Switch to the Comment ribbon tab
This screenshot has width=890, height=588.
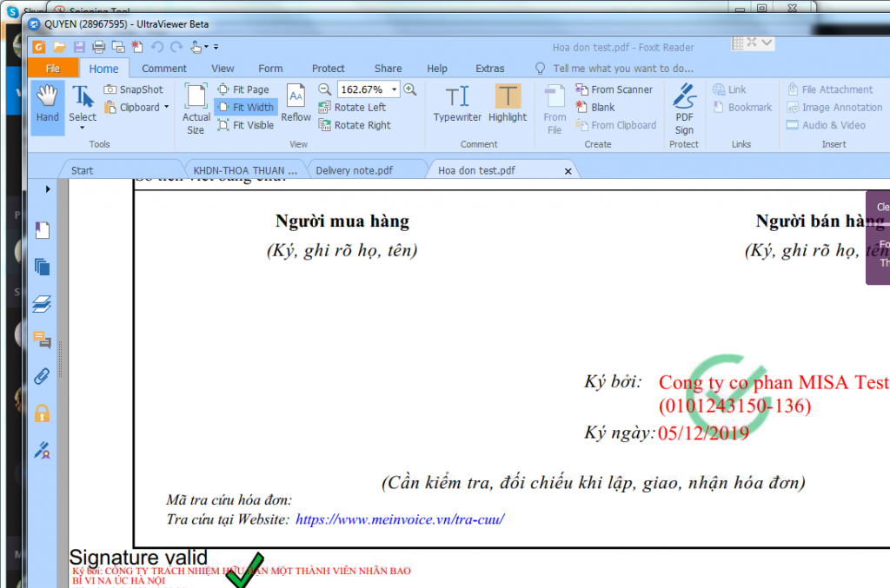[x=164, y=69]
